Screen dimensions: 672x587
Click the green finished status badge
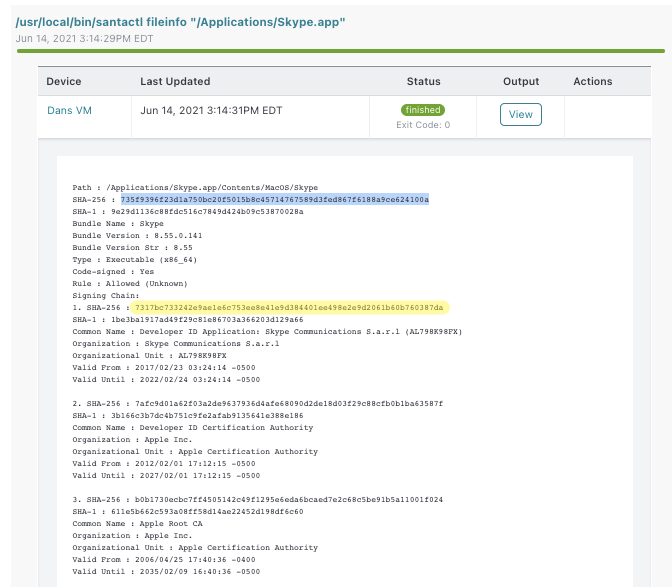click(423, 110)
